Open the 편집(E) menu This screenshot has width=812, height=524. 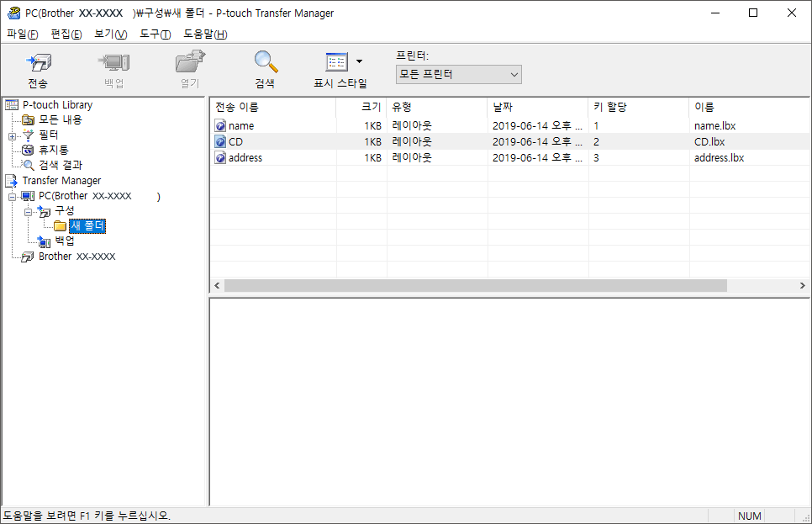pos(66,34)
